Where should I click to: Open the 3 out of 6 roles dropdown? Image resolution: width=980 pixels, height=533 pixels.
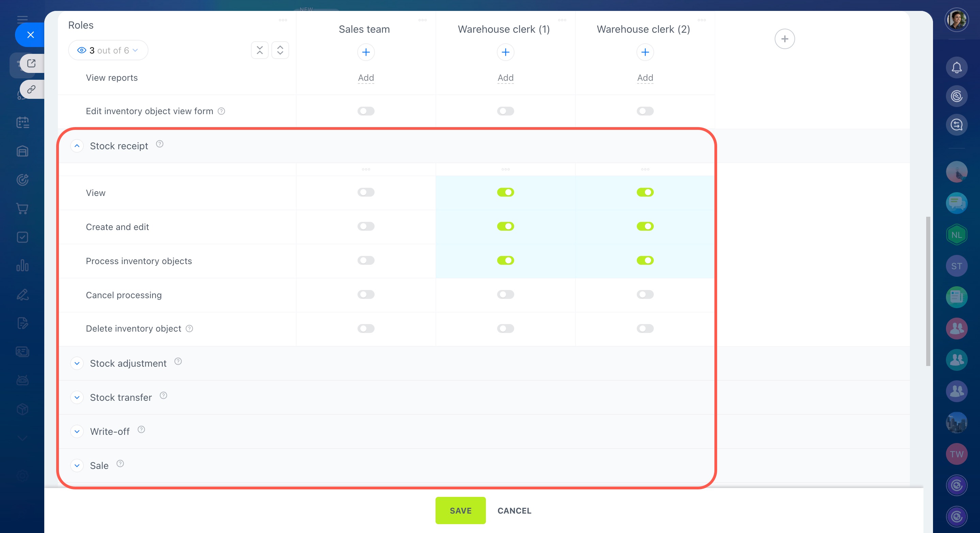coord(108,50)
